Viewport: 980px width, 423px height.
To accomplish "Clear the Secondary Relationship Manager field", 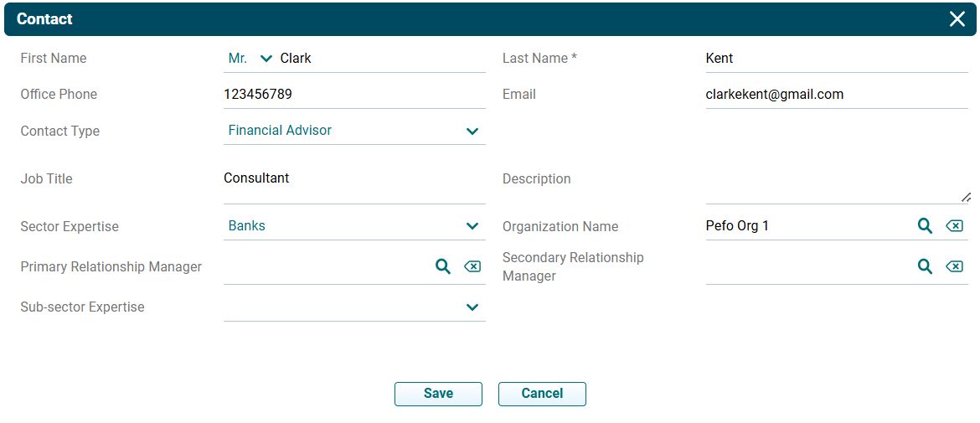I will point(954,266).
